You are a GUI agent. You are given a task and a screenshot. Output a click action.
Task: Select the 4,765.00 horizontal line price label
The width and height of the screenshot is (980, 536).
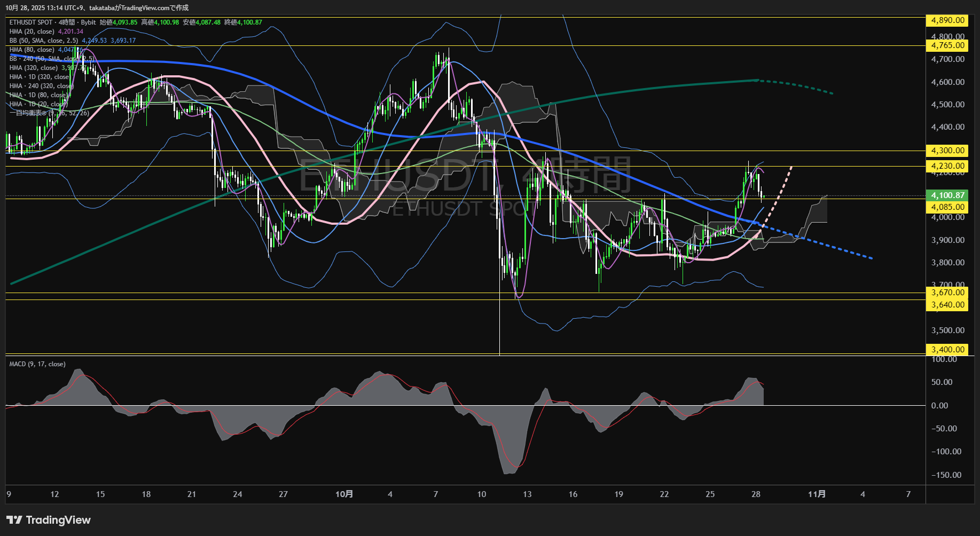pos(947,45)
